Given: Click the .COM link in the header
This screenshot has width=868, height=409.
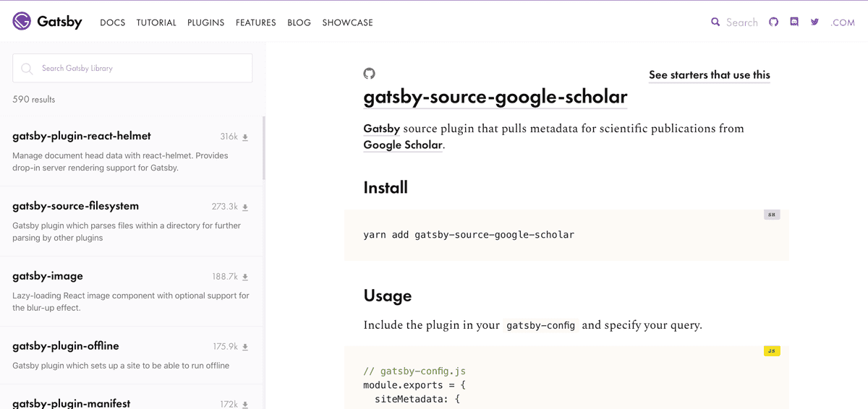Looking at the screenshot, I should (843, 22).
